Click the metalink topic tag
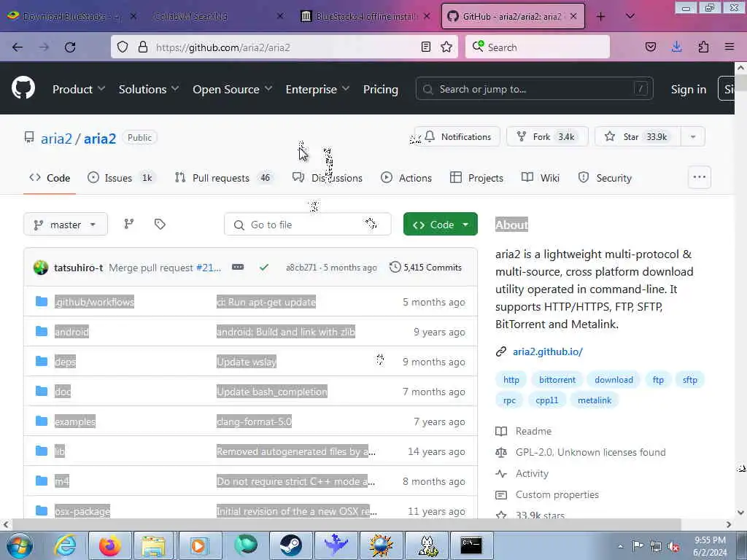 click(x=594, y=400)
